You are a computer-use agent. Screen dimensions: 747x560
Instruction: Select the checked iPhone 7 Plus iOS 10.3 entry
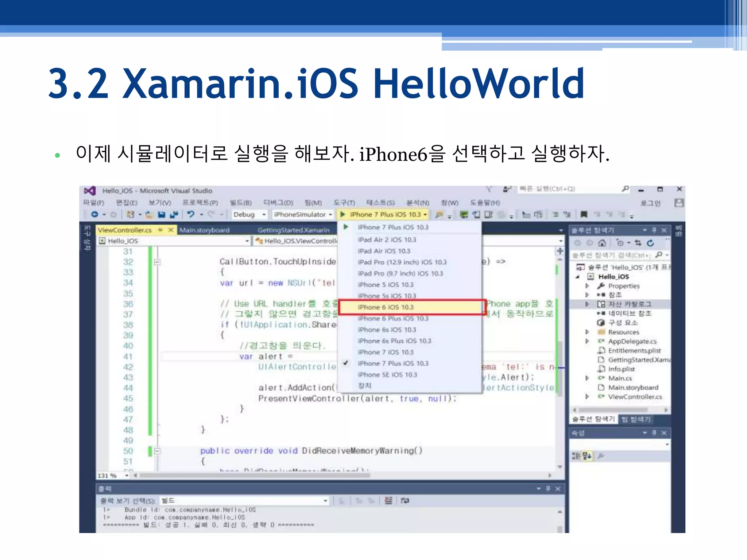coord(410,363)
